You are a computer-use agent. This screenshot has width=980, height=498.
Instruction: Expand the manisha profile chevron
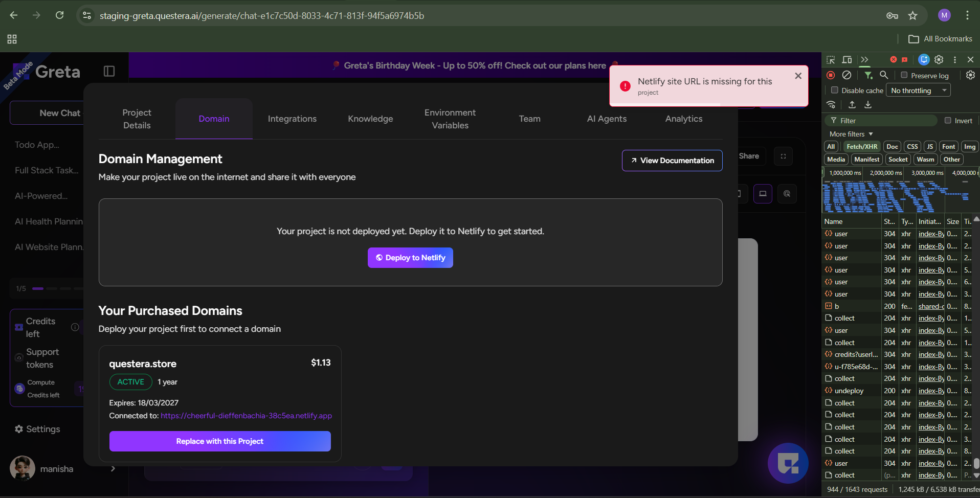point(113,469)
